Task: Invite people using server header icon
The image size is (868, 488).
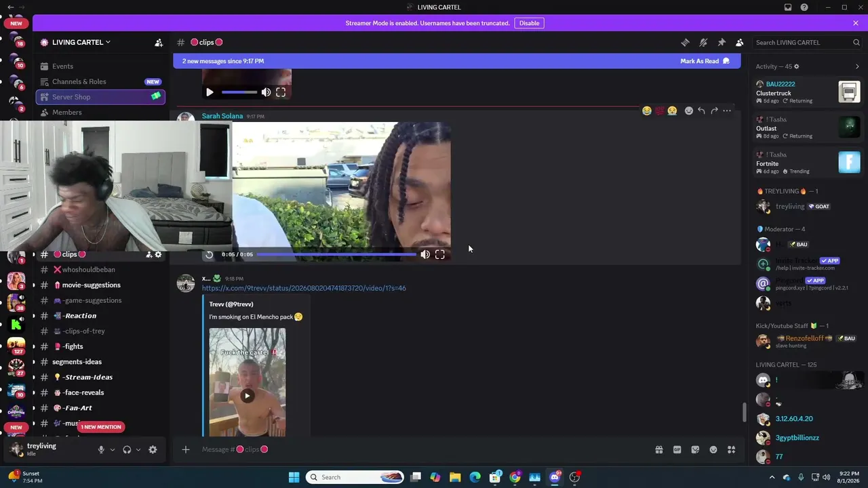Action: point(159,42)
